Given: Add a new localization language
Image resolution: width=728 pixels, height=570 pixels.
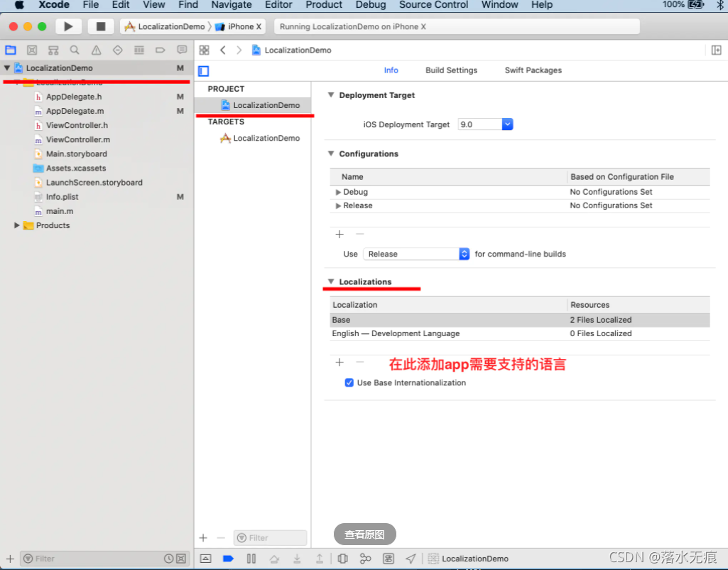Looking at the screenshot, I should 339,362.
